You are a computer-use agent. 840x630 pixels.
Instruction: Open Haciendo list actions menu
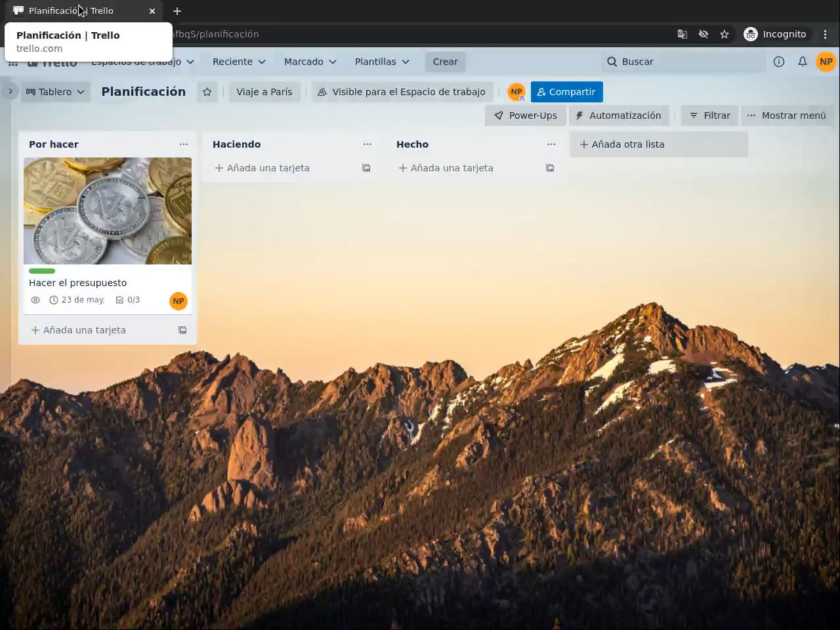[367, 144]
